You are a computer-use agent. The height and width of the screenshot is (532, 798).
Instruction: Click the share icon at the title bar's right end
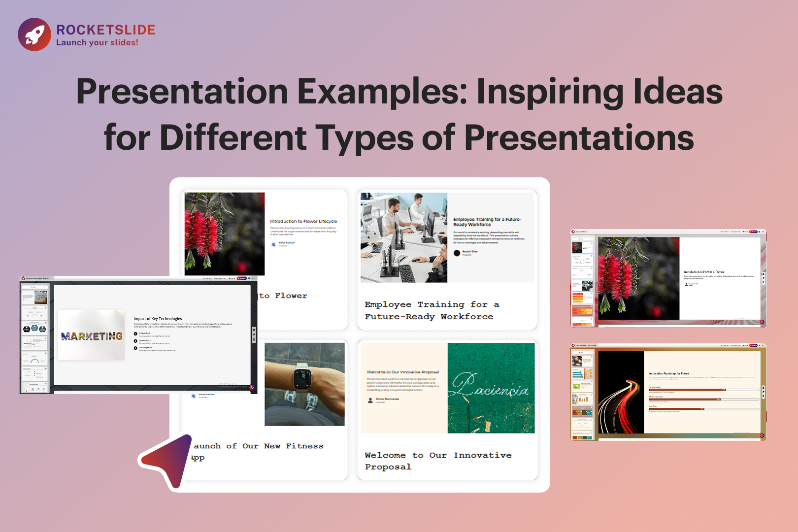253,278
